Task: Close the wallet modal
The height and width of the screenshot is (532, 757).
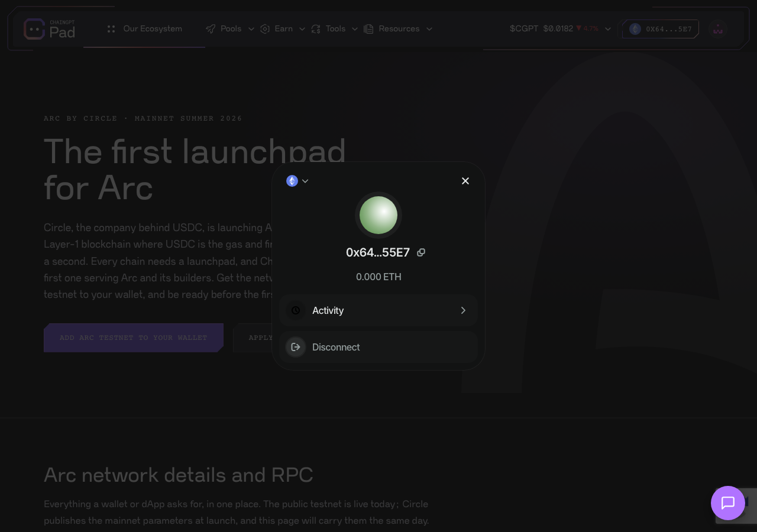Action: (x=465, y=181)
